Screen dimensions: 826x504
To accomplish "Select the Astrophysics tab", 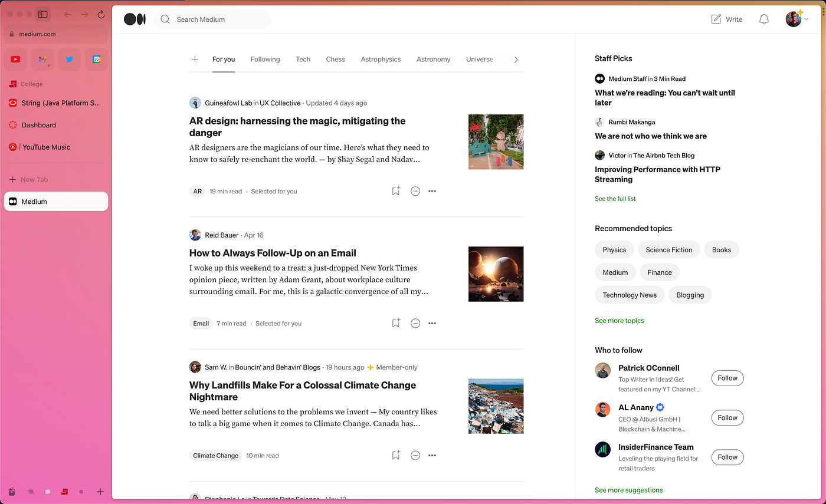I will [381, 59].
